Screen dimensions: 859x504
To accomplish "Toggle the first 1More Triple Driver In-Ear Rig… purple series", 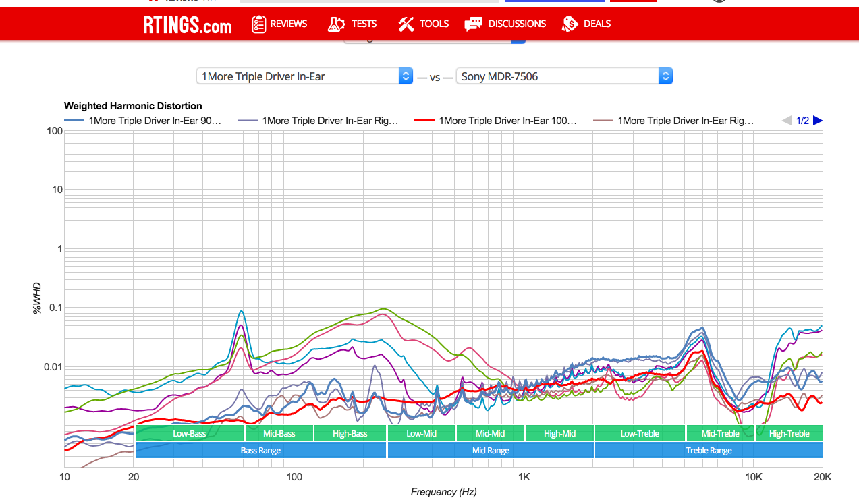I will [318, 121].
